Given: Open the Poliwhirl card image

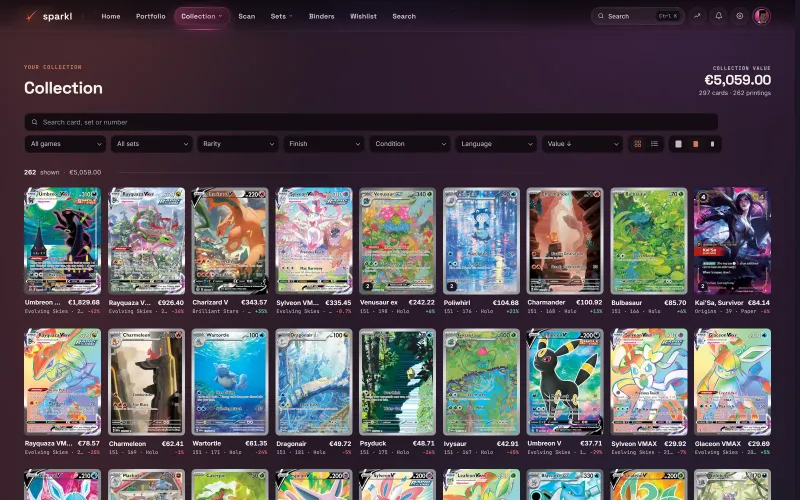Looking at the screenshot, I should click(481, 241).
